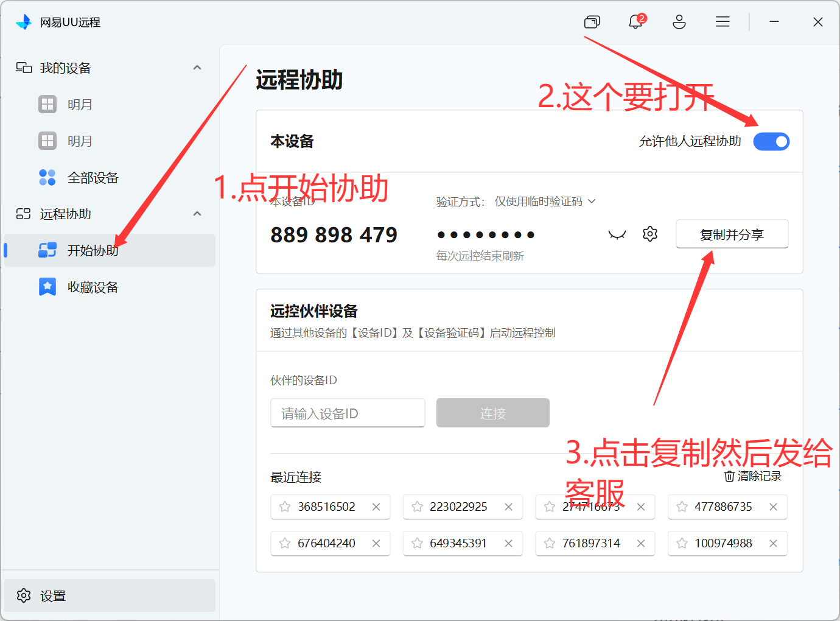Image resolution: width=840 pixels, height=621 pixels.
Task: Open notifications bell with badge 2
Action: pos(636,21)
